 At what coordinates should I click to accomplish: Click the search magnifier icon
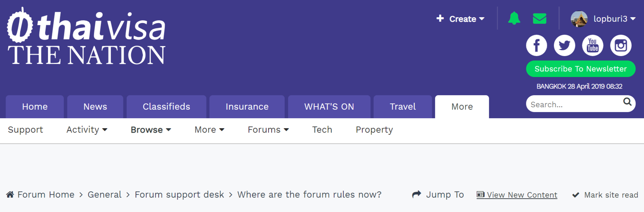coord(627,102)
